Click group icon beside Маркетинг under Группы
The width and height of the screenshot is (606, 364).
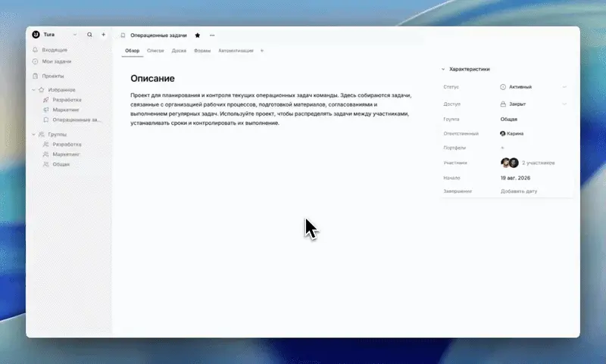pyautogui.click(x=45, y=154)
